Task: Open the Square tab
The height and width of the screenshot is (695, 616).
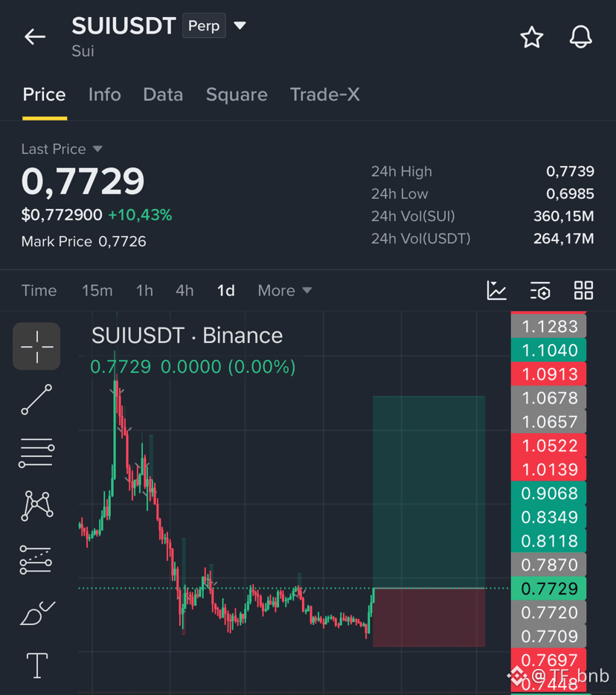Action: [237, 95]
